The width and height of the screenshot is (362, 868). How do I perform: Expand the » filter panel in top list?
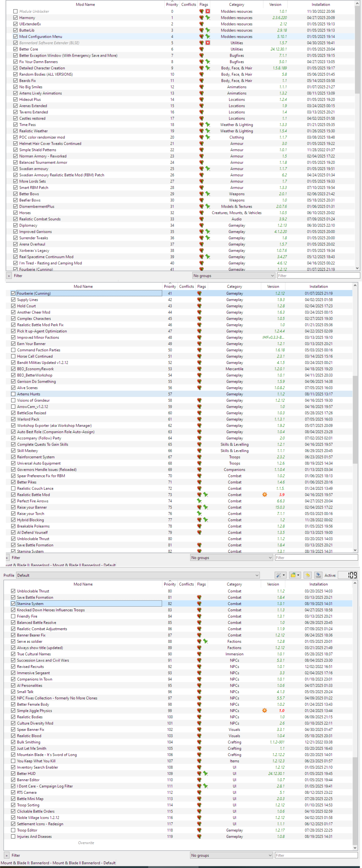click(9, 276)
